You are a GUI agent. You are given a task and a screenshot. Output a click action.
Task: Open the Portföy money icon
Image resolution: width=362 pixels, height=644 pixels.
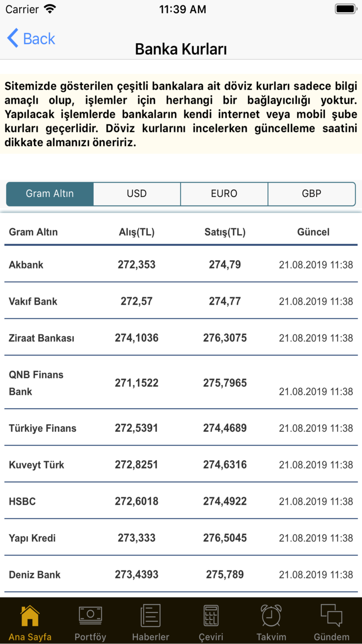[90, 616]
